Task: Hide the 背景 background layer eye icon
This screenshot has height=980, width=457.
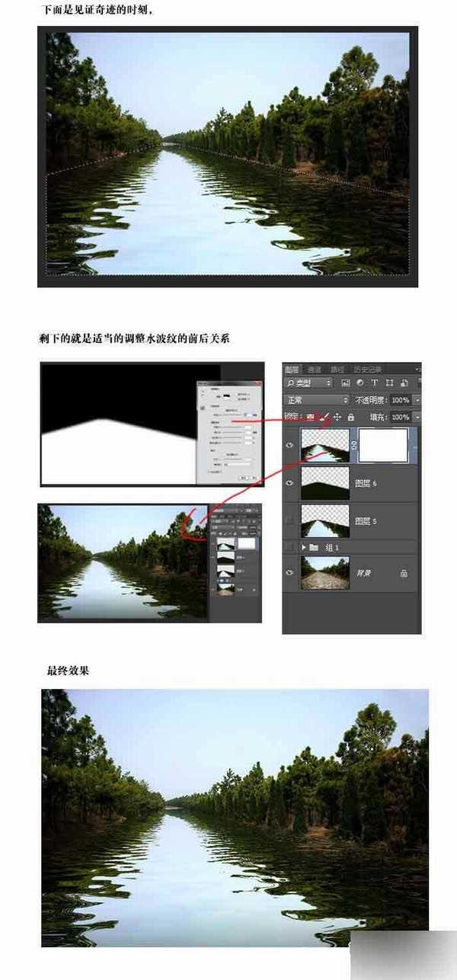Action: [x=289, y=573]
